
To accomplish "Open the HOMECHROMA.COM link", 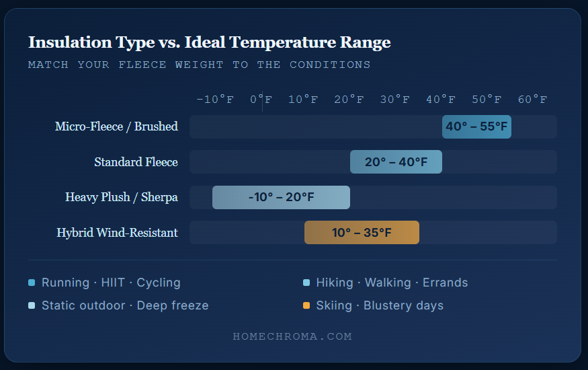I will [x=292, y=336].
